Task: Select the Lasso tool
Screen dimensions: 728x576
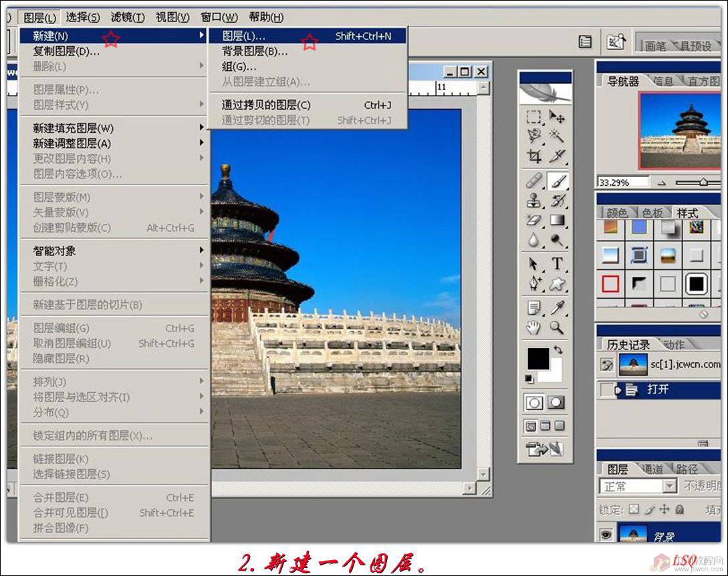Action: point(533,136)
